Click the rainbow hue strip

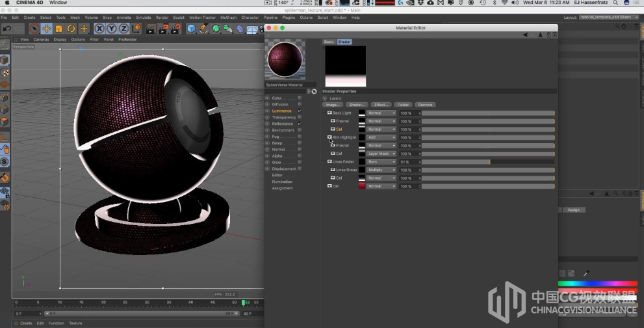598,284
